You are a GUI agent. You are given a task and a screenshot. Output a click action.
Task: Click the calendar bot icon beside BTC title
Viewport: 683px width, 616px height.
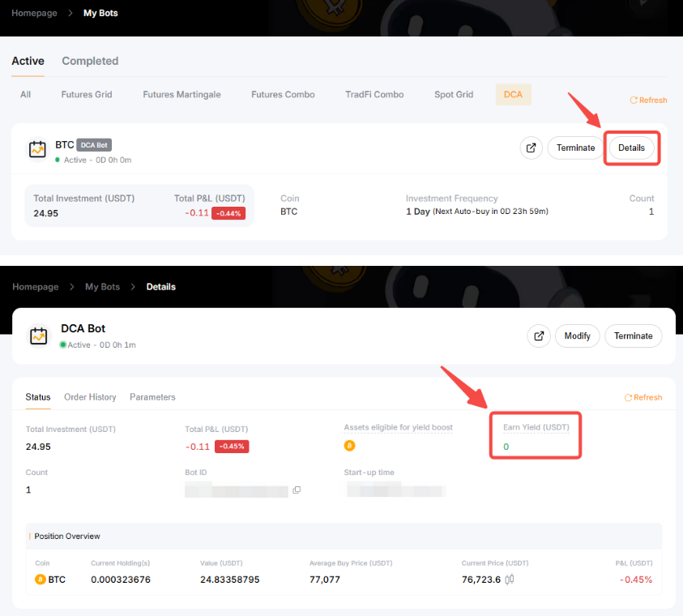click(37, 149)
